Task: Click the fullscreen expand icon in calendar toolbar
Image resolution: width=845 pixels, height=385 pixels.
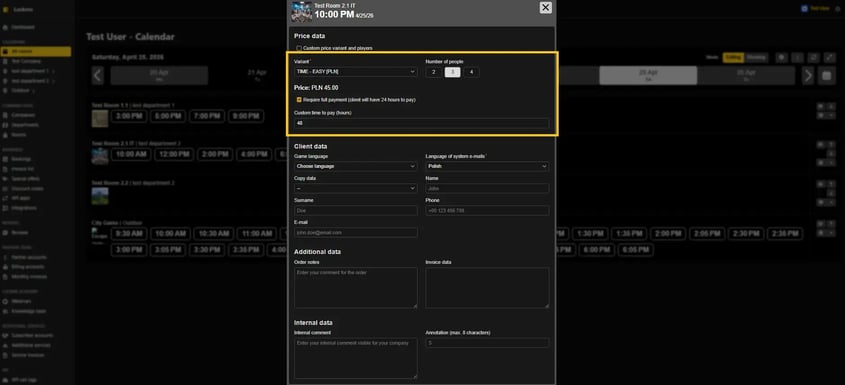Action: click(x=829, y=57)
